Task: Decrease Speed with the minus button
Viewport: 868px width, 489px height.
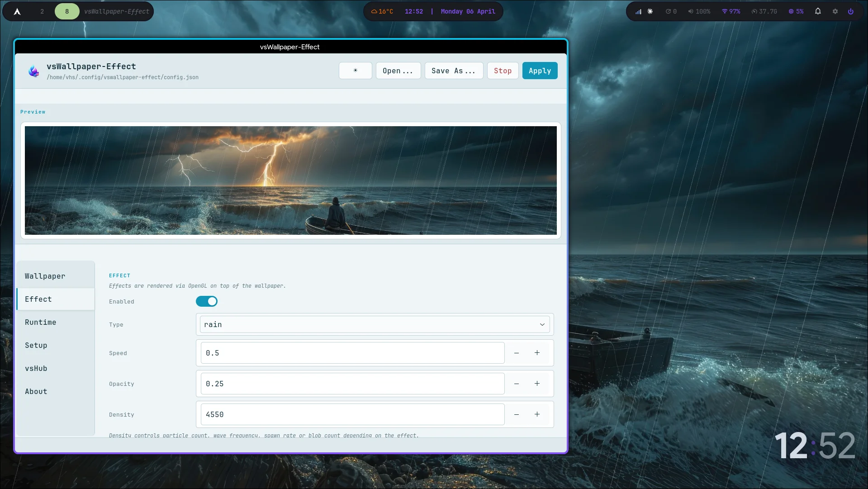Action: click(x=517, y=353)
